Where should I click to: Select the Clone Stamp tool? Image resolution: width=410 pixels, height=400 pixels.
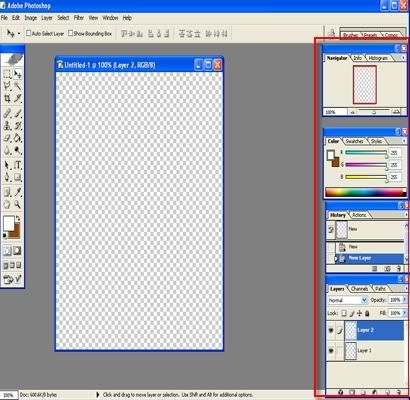[x=7, y=125]
